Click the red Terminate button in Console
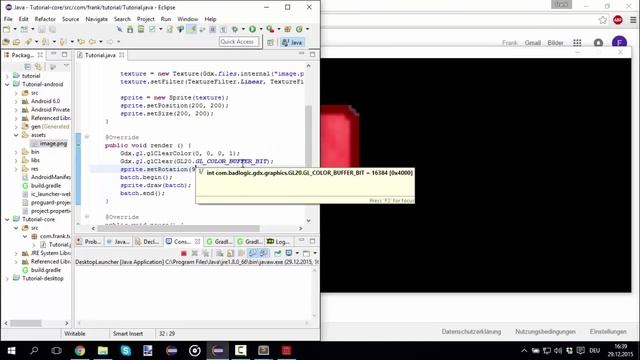The image size is (640, 360). pyautogui.click(x=184, y=253)
